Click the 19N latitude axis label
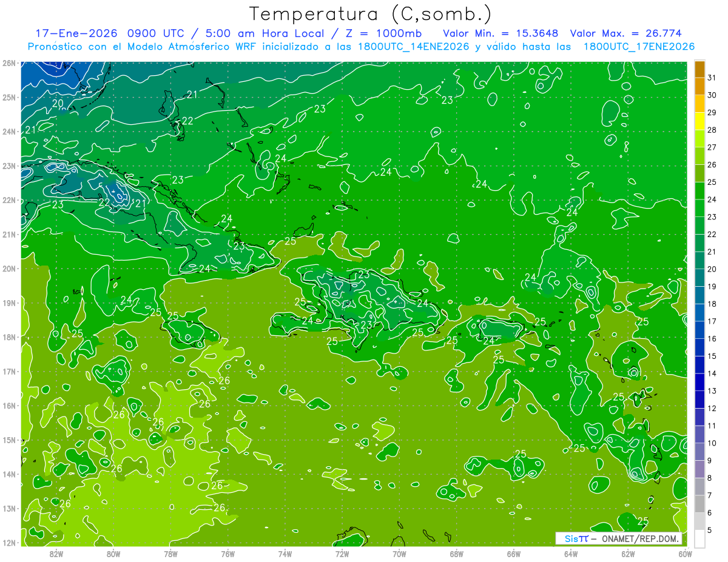728x562 pixels. click(8, 303)
